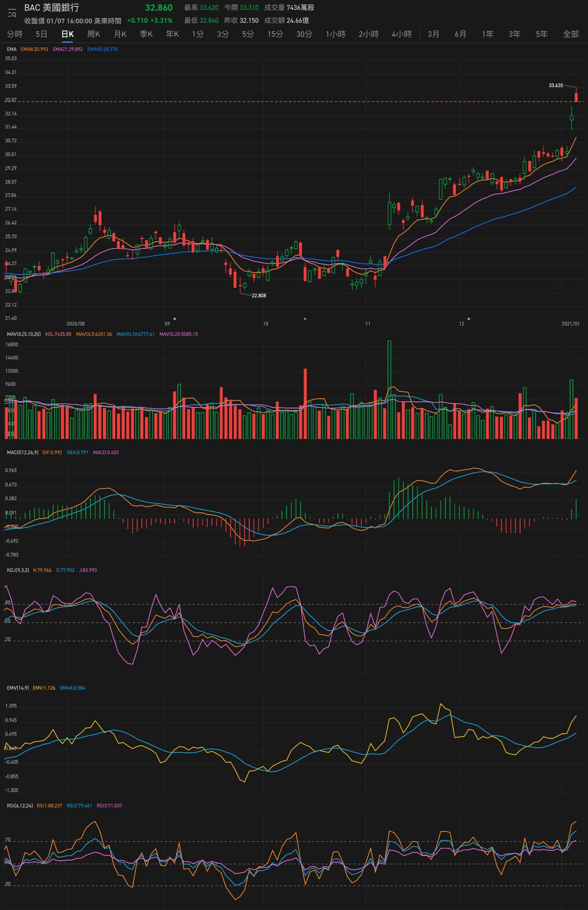Click the MACD(12,26,9) indicator label

[23, 452]
